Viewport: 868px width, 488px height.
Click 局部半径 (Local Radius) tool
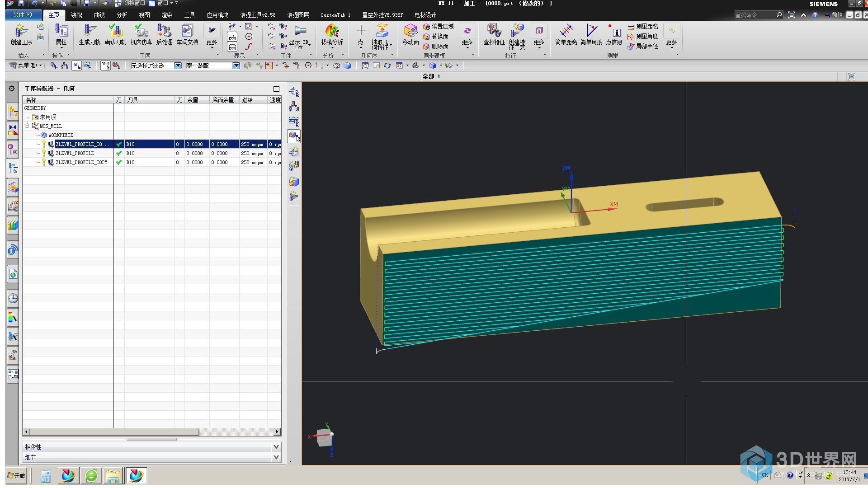(642, 47)
